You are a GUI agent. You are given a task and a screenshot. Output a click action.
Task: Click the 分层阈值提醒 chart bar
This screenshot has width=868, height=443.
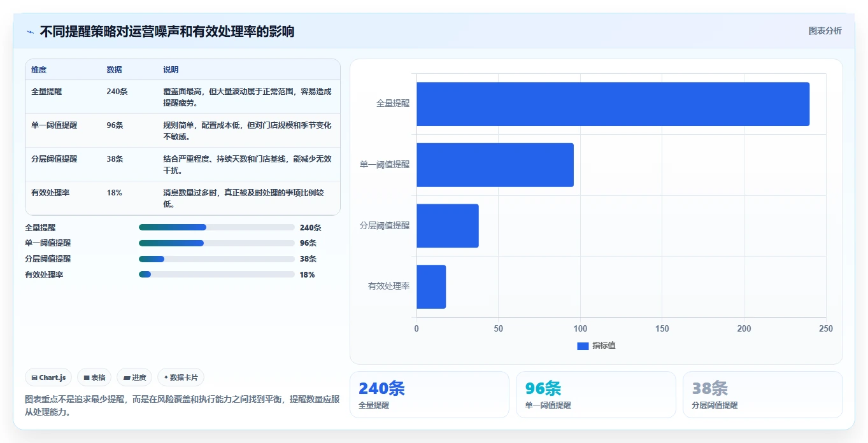[x=447, y=226]
